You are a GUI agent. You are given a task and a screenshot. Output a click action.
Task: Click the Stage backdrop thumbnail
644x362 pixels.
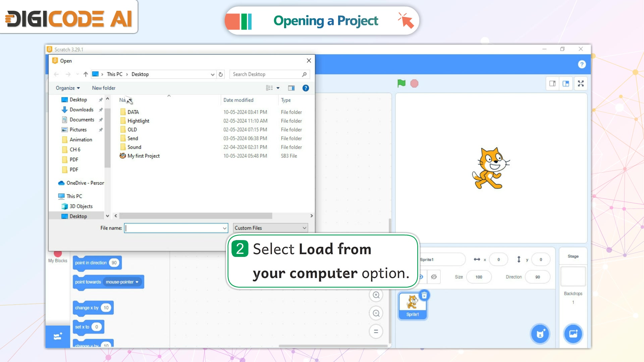pyautogui.click(x=573, y=277)
